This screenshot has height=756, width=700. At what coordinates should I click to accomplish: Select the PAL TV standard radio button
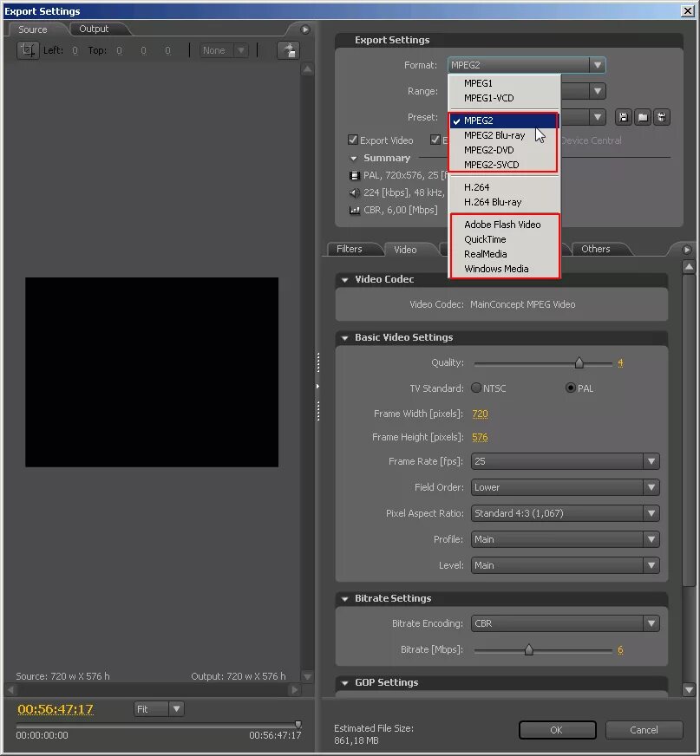570,388
